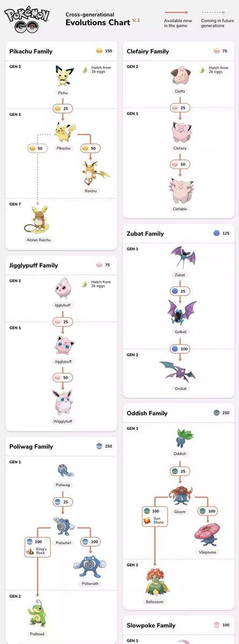Click the Politoed image
The height and width of the screenshot is (644, 239).
click(x=38, y=616)
